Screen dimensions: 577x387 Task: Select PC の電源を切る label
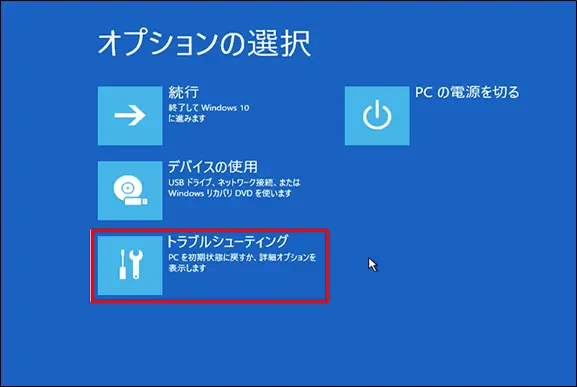point(467,92)
